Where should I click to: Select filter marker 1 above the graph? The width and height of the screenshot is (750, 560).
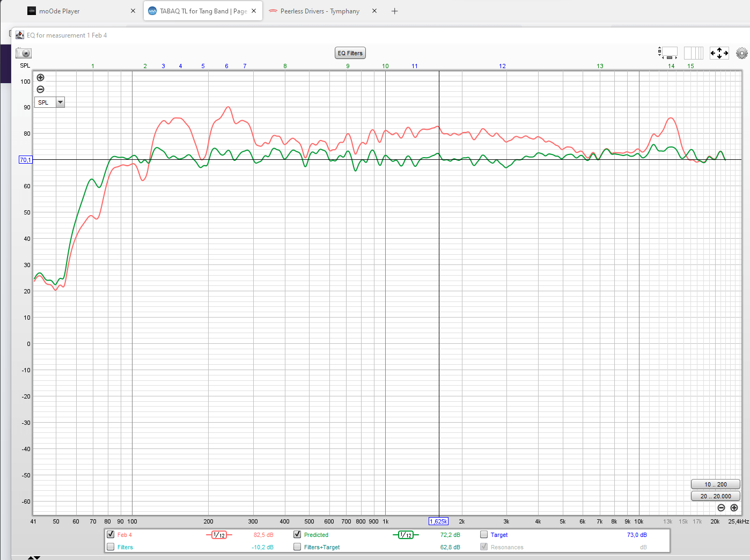coord(93,66)
